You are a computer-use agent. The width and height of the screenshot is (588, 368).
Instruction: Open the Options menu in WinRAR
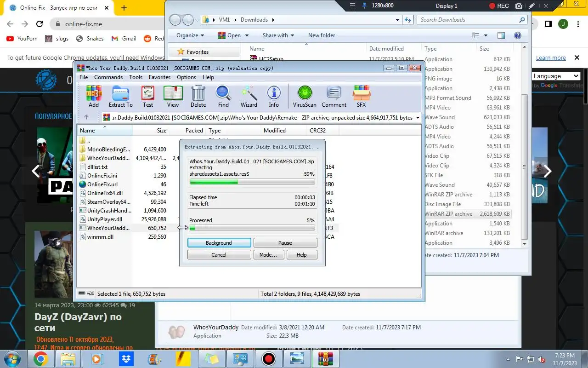(187, 77)
